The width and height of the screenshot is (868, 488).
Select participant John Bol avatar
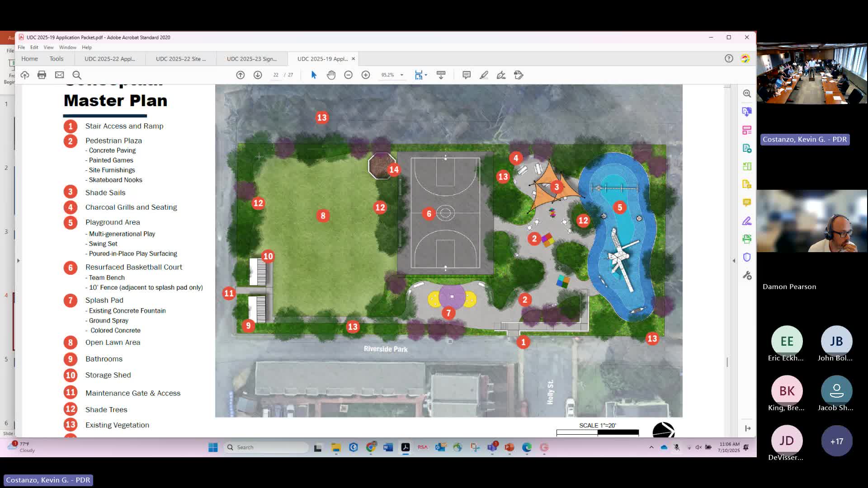836,341
